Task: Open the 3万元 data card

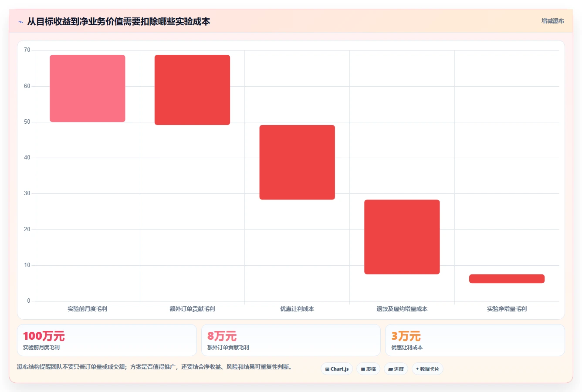Action: pyautogui.click(x=475, y=340)
